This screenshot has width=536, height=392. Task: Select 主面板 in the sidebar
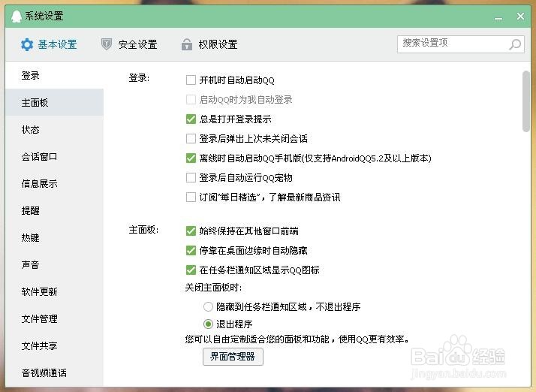click(54, 102)
